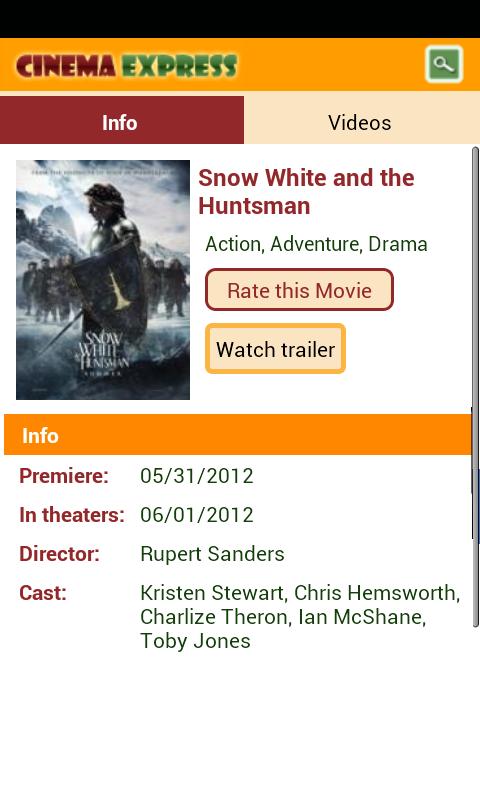Select the Action, Adventure, Drama genre text

point(316,244)
